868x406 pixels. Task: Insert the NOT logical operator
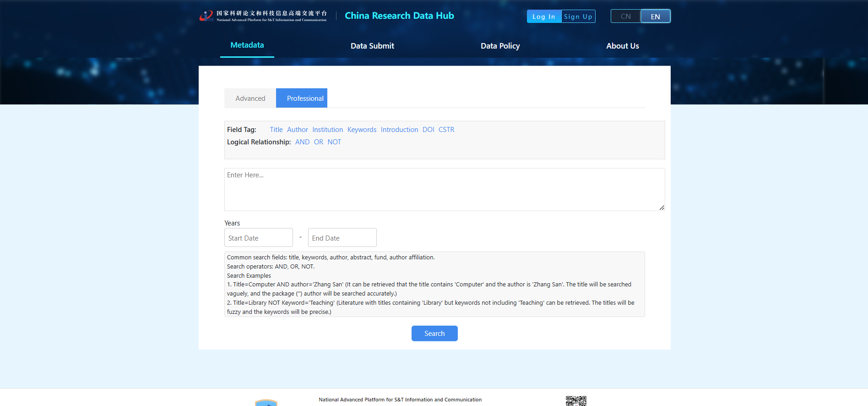pos(334,142)
